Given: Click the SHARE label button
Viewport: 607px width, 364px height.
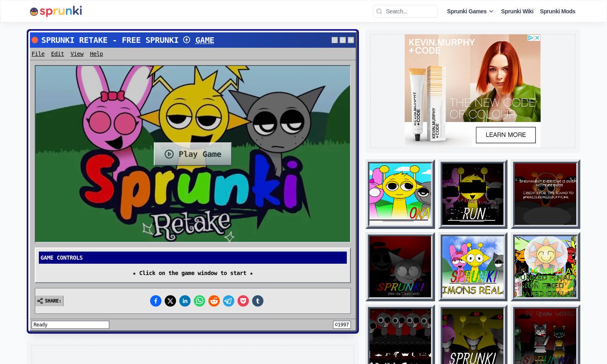Looking at the screenshot, I should pyautogui.click(x=49, y=301).
